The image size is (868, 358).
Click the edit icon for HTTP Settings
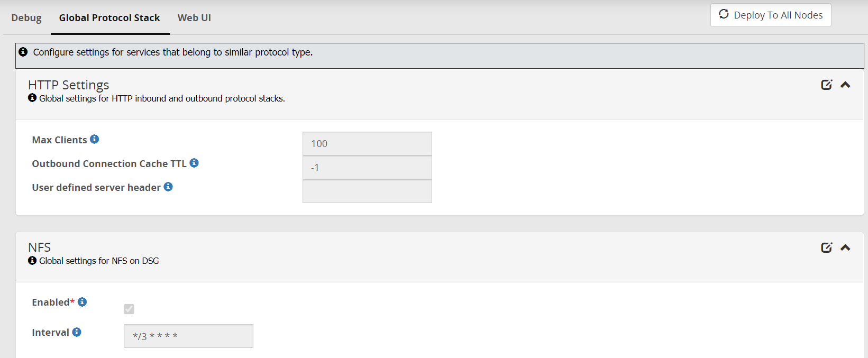pos(826,85)
